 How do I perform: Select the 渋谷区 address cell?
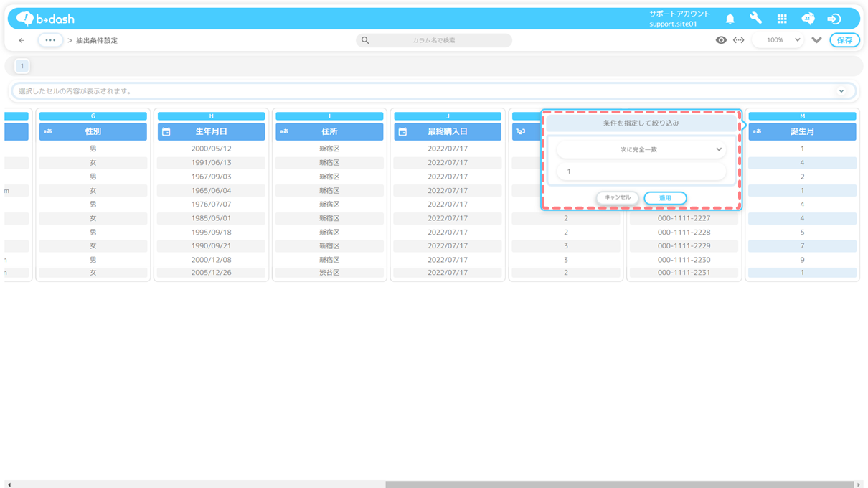(x=329, y=273)
